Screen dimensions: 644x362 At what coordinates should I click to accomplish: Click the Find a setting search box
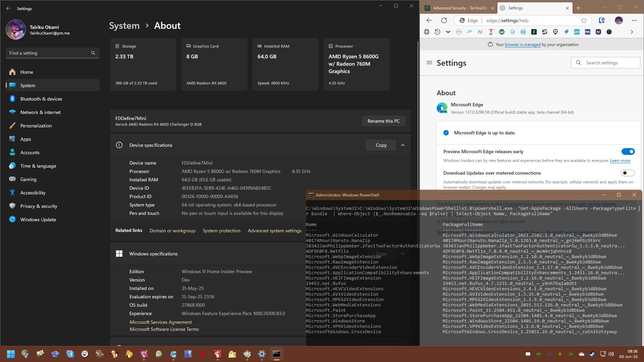pyautogui.click(x=53, y=53)
